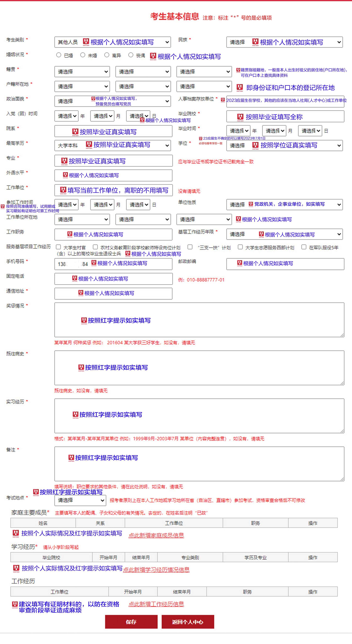Tick the 大学生村官 checkbox
This screenshot has height=644, width=352.
[58, 247]
